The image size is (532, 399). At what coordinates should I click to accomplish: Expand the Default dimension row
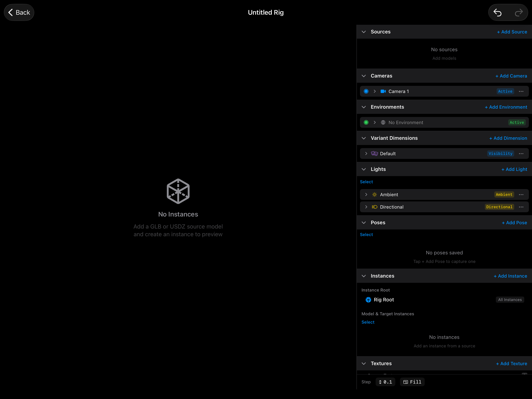click(366, 153)
